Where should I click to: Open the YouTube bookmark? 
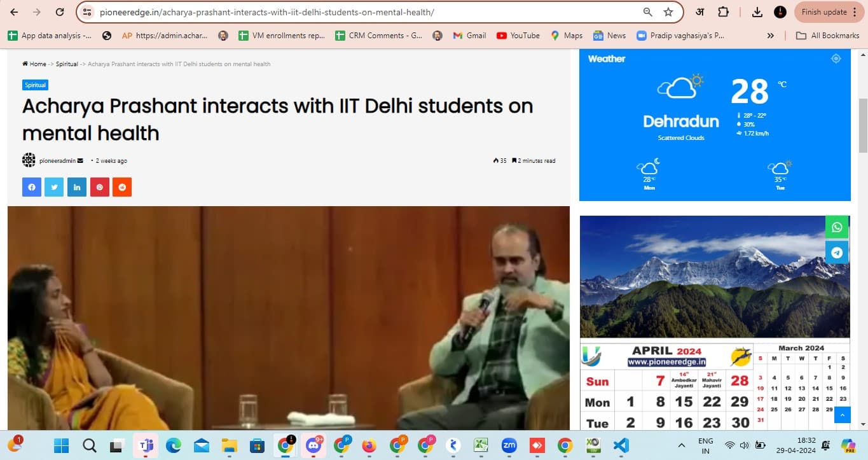coord(518,36)
